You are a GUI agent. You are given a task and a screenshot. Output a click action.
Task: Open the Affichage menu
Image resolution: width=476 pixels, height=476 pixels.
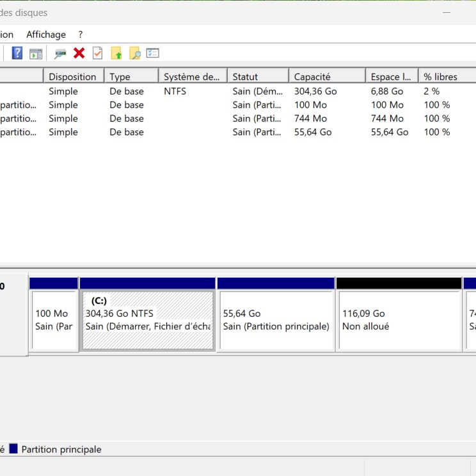point(46,35)
